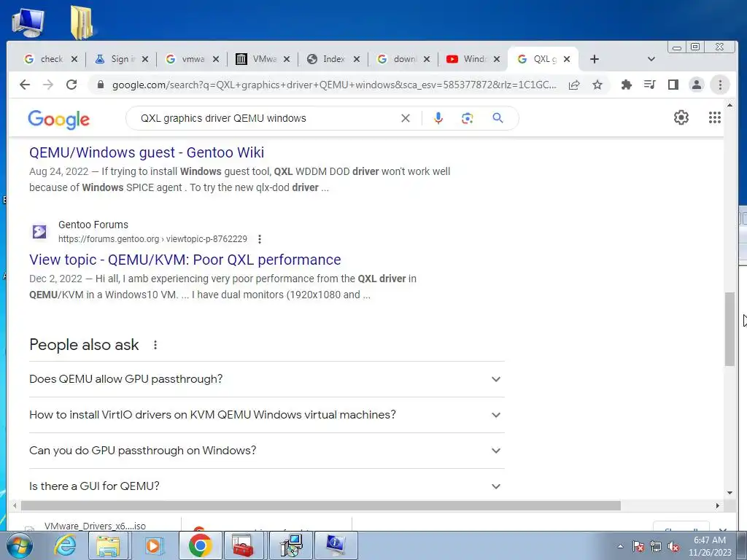Go back to the previous page
The width and height of the screenshot is (747, 560).
pos(25,85)
